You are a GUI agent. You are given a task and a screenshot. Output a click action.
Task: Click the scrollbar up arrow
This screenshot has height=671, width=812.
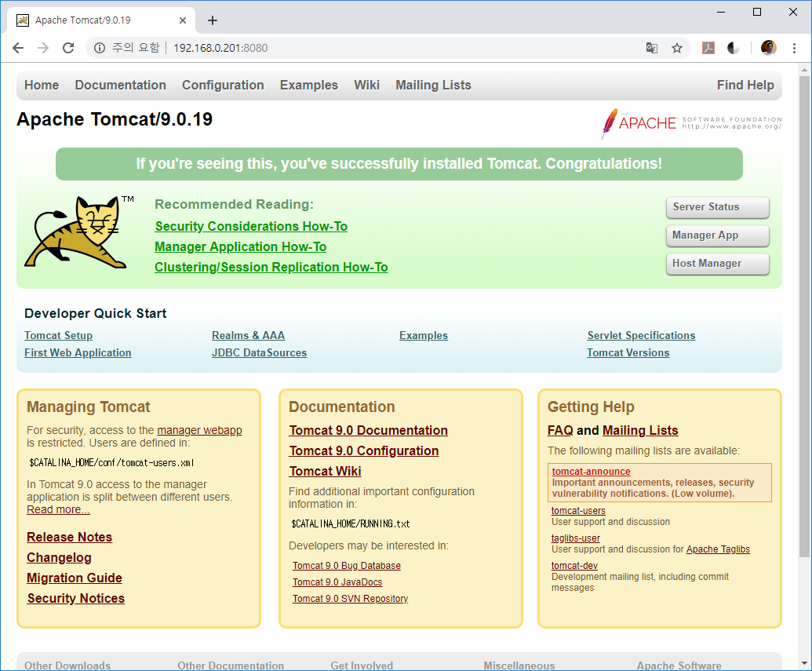coord(803,69)
